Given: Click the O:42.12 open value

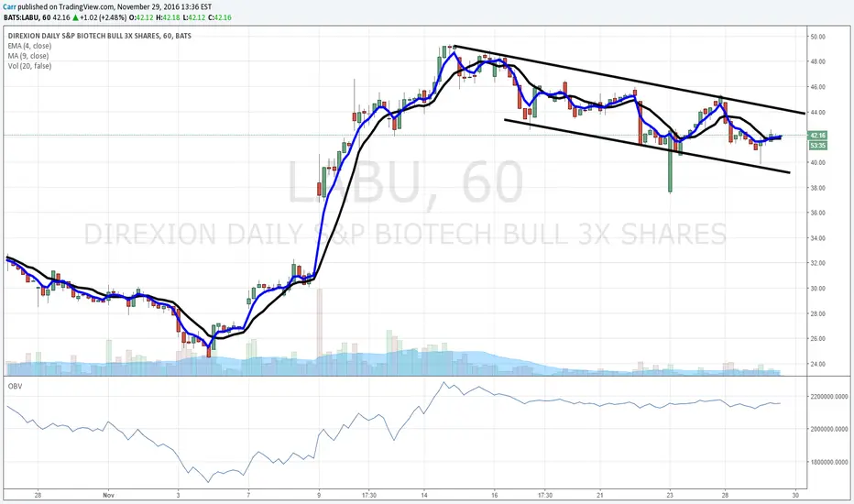Looking at the screenshot, I should click(140, 17).
